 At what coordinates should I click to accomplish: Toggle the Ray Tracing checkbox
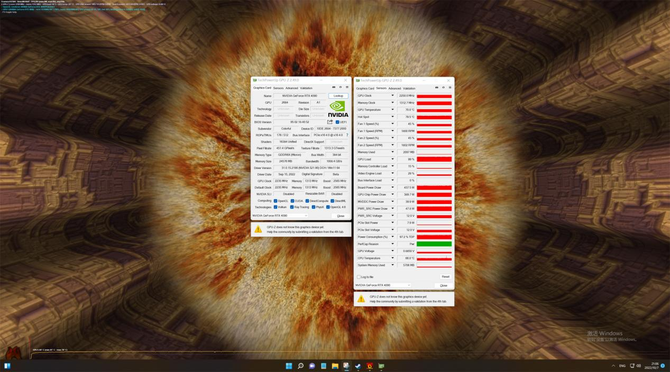point(292,207)
